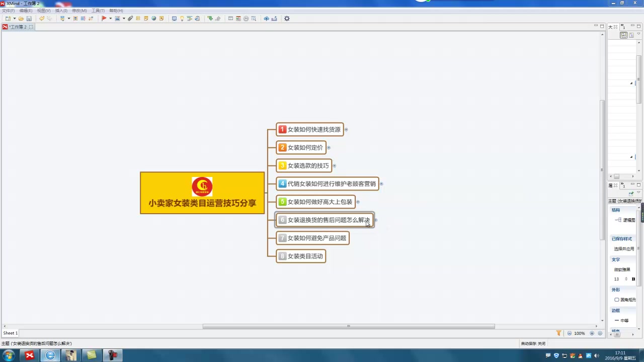Select topic 女装类目活动
Image resolution: width=644 pixels, height=362 pixels.
point(301,256)
